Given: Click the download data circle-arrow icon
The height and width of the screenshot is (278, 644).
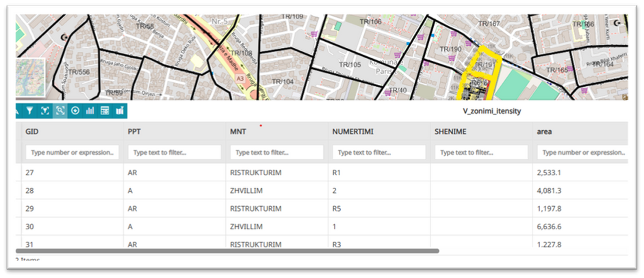Looking at the screenshot, I should [x=75, y=111].
